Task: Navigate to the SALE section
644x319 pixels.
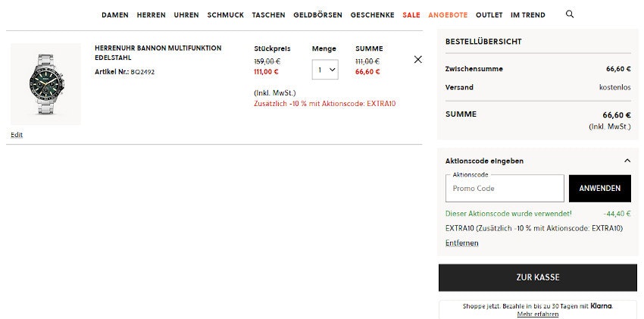Action: click(x=411, y=15)
